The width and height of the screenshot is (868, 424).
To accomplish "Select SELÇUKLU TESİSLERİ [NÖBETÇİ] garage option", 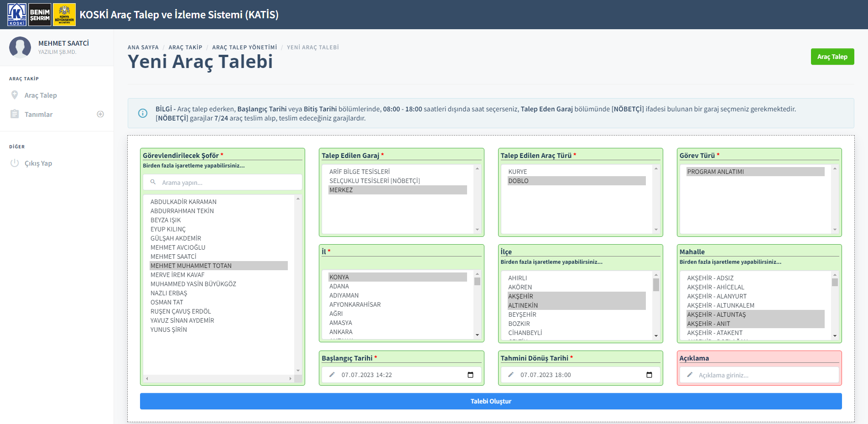I will coord(374,181).
